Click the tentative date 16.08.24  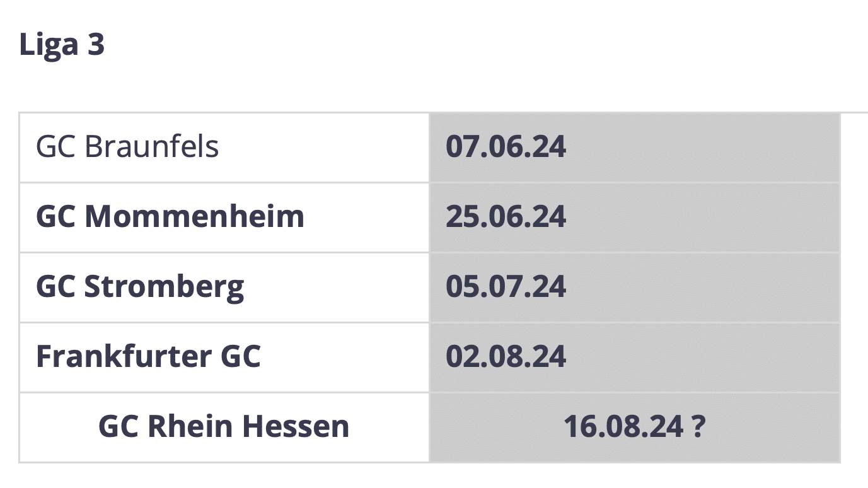pos(623,427)
